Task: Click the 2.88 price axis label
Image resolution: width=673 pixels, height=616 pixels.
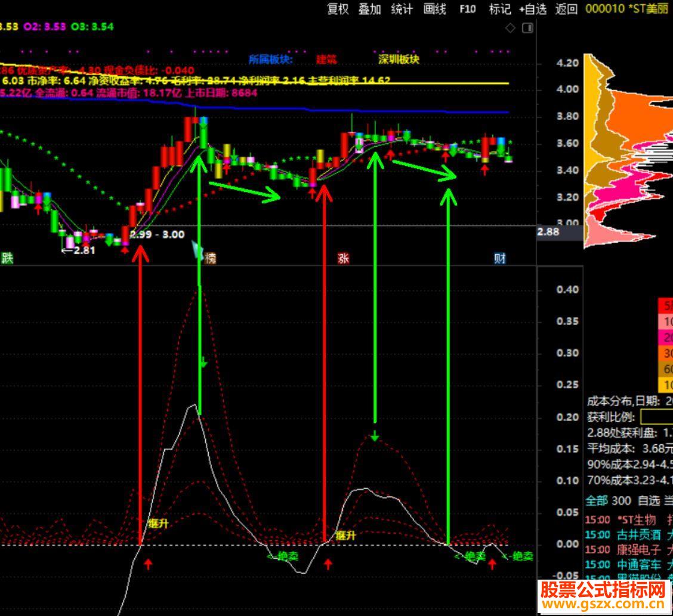Action: [x=548, y=232]
